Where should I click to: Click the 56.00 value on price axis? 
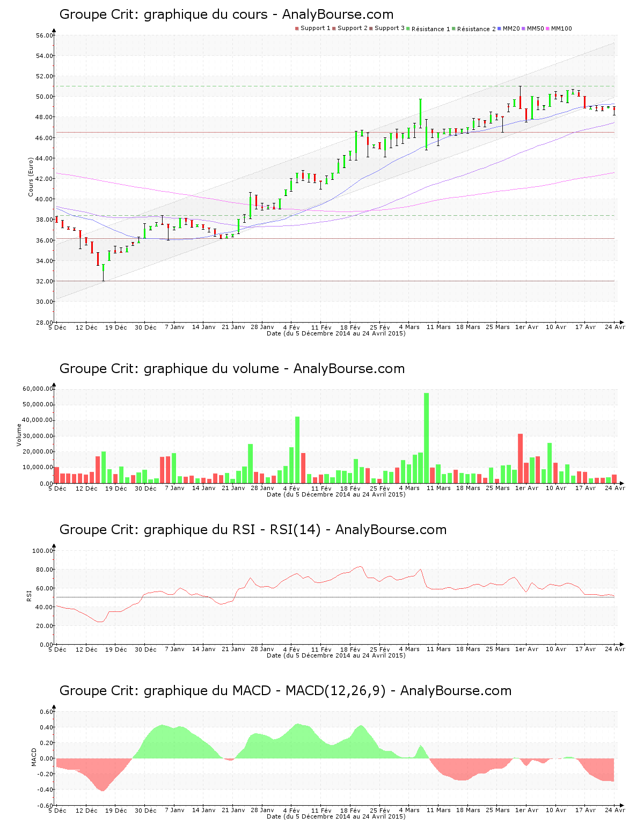click(45, 35)
